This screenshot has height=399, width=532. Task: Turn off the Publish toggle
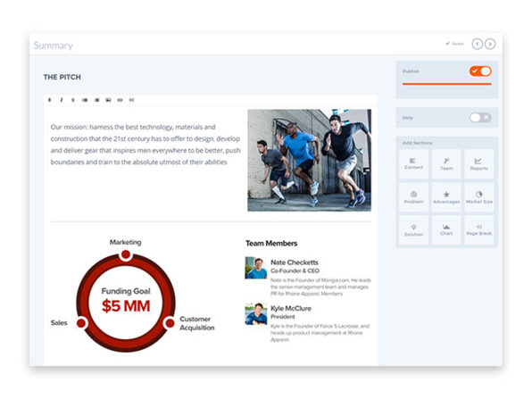click(480, 71)
